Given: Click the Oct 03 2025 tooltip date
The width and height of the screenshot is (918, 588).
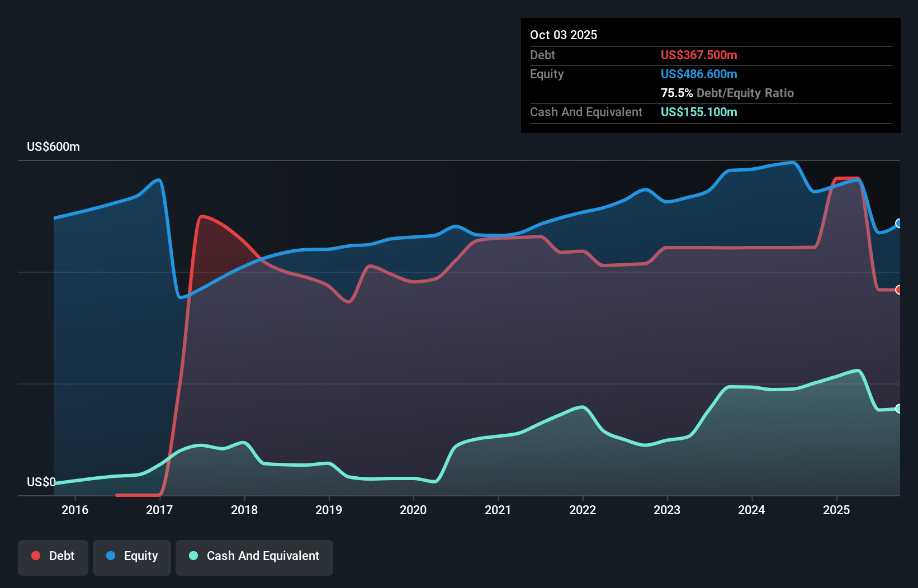Looking at the screenshot, I should pos(564,35).
